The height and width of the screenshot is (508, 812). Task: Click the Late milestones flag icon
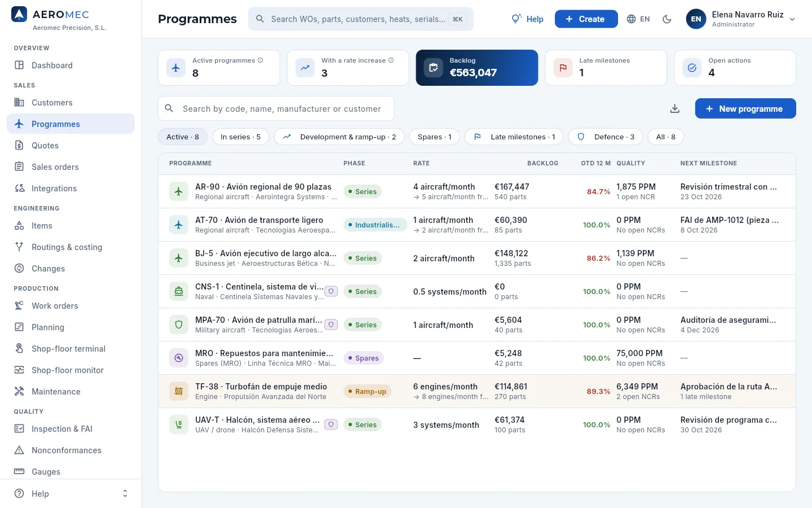point(563,68)
